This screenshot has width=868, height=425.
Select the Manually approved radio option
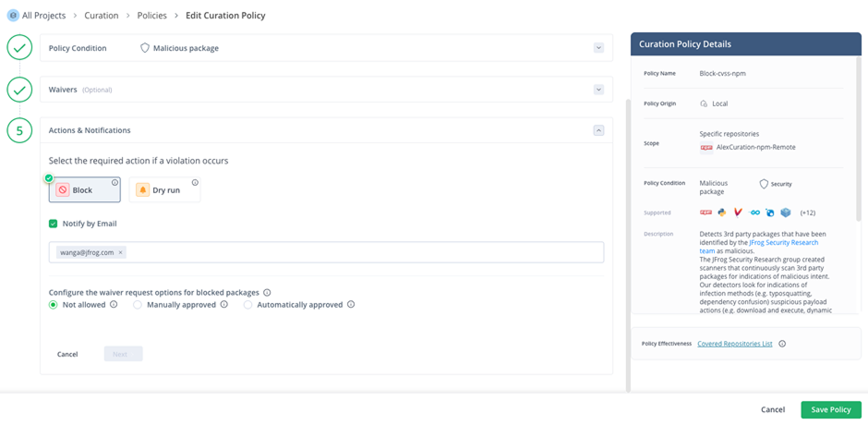138,305
